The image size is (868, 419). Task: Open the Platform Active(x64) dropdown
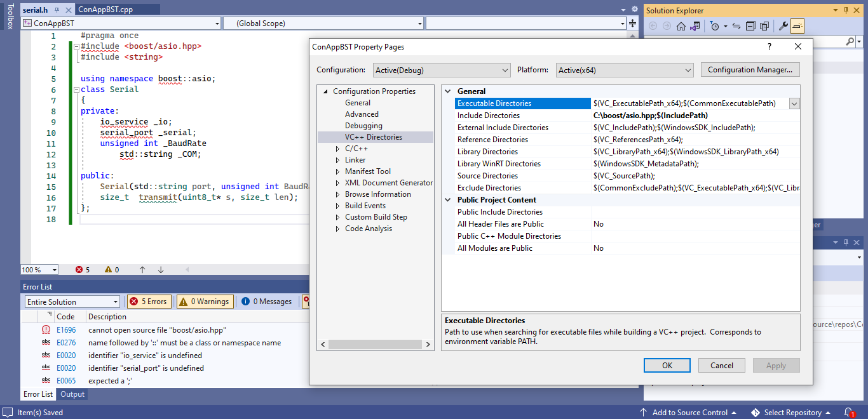click(x=625, y=70)
